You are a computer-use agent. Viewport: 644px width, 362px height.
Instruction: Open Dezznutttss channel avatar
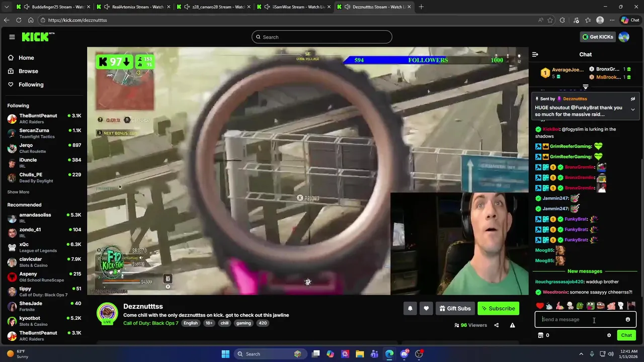click(x=107, y=313)
